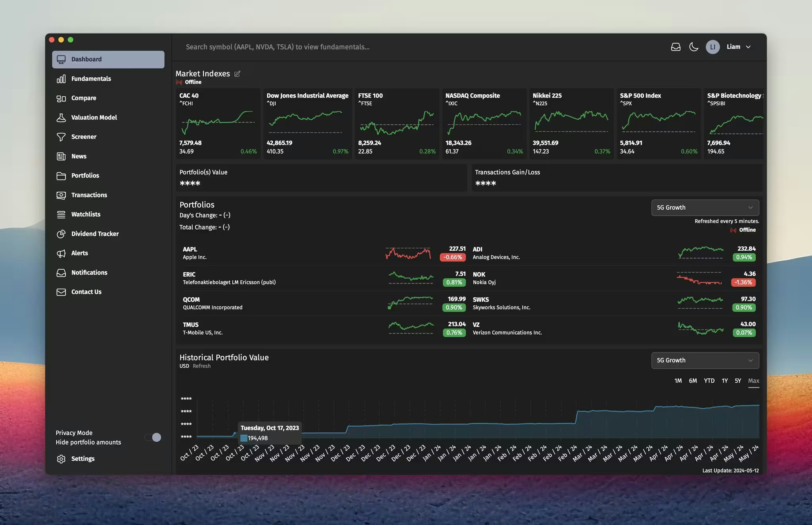Open the Fundamentals menu item
The width and height of the screenshot is (812, 525).
coord(108,79)
